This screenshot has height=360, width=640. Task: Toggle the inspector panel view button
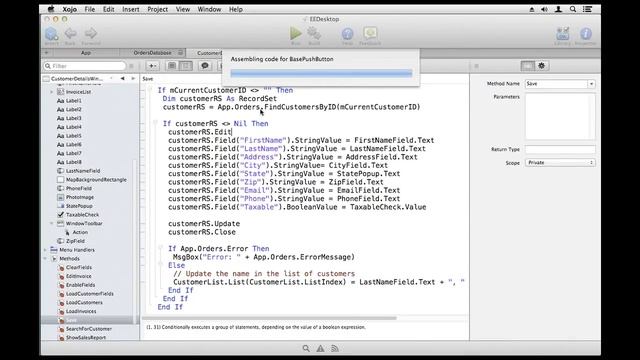tap(527, 65)
